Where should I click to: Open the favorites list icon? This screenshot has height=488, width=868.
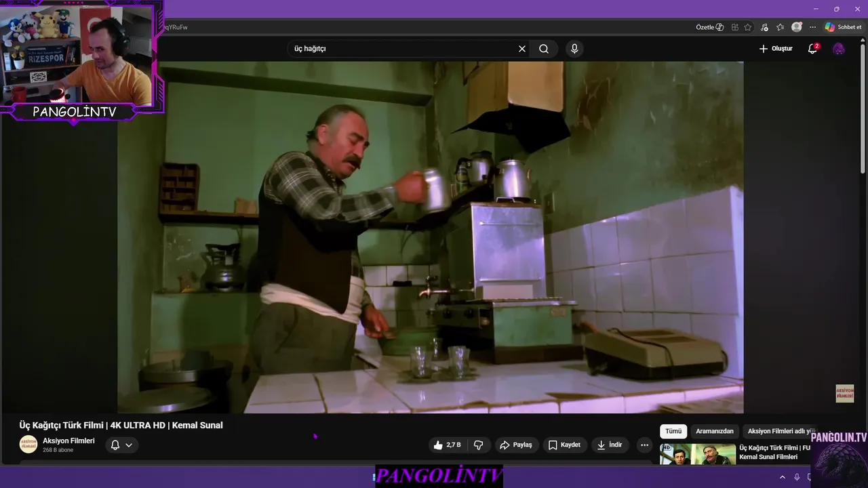pyautogui.click(x=781, y=27)
